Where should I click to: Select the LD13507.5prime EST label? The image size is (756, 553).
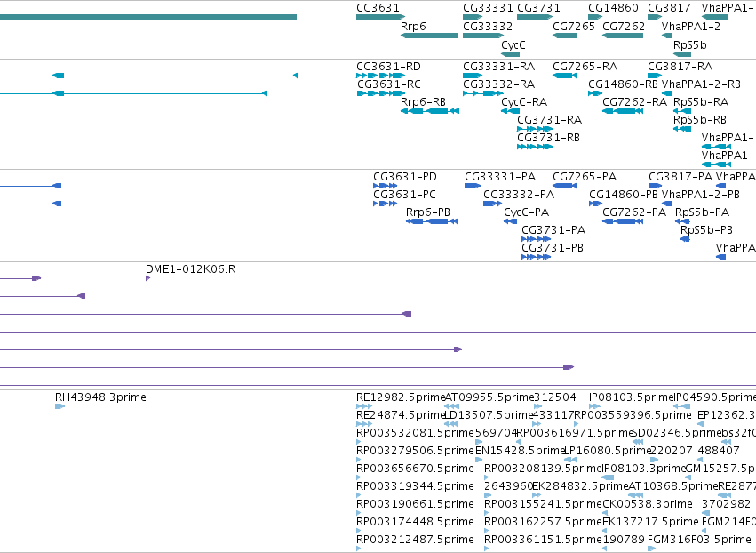click(489, 415)
